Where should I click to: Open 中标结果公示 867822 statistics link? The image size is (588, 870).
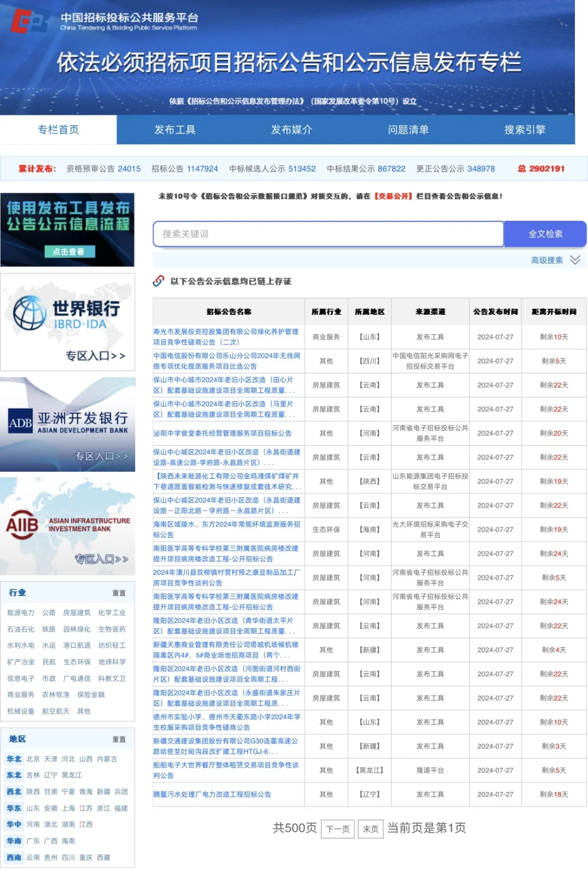tap(366, 169)
